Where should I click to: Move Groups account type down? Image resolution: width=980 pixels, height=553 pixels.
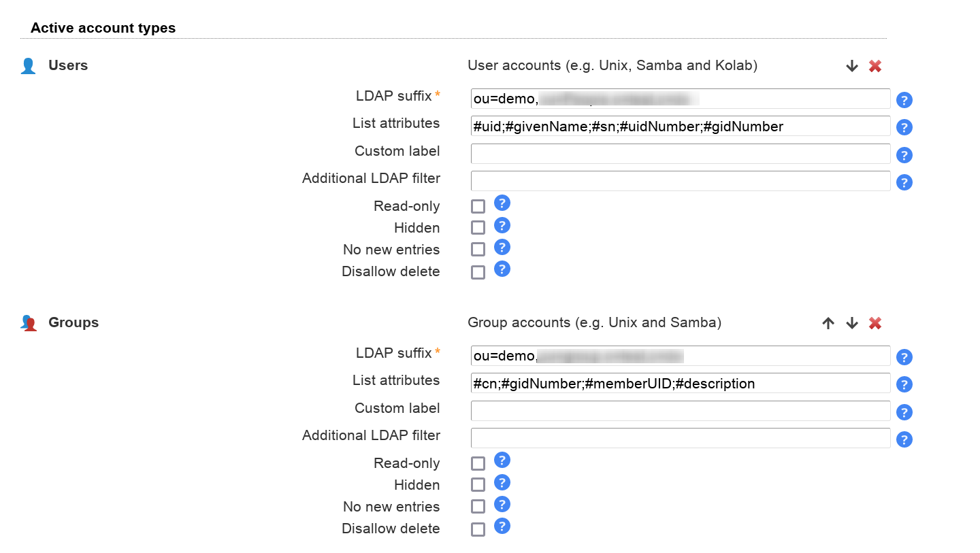(851, 323)
